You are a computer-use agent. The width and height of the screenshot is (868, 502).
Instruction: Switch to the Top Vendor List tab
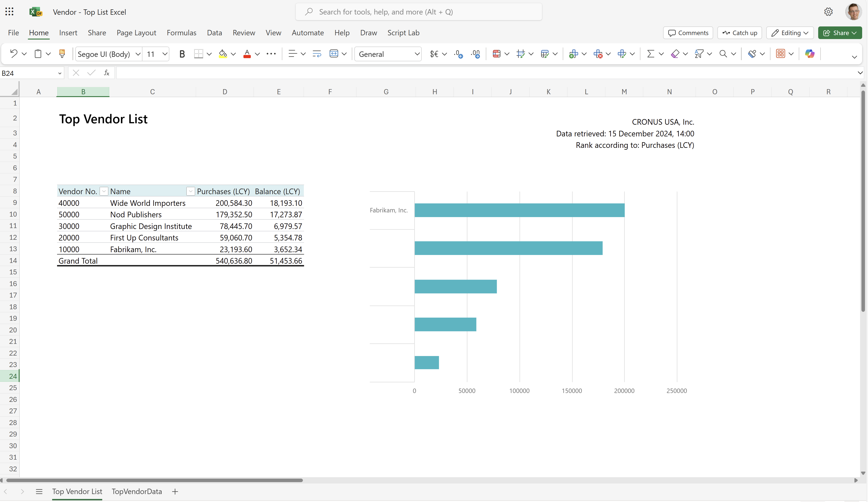[x=76, y=491]
